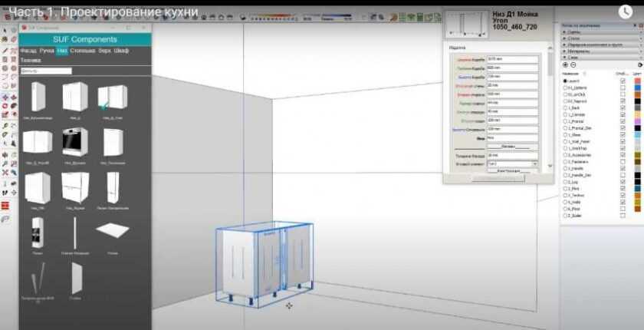Click the add layer plus icon
The width and height of the screenshot is (644, 330).
click(565, 65)
